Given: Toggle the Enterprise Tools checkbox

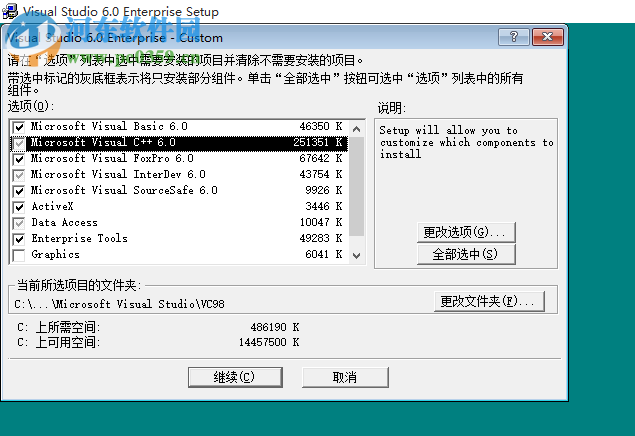Looking at the screenshot, I should pyautogui.click(x=19, y=239).
